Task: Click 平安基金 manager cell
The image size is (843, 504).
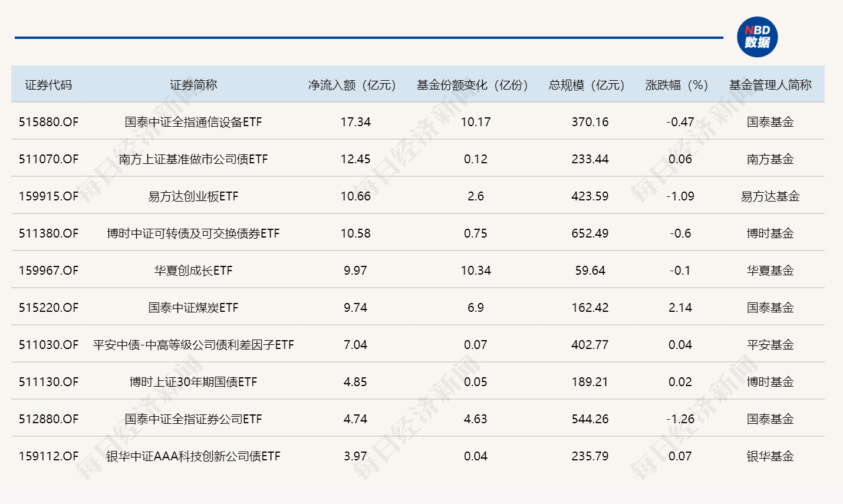Action: [770, 345]
